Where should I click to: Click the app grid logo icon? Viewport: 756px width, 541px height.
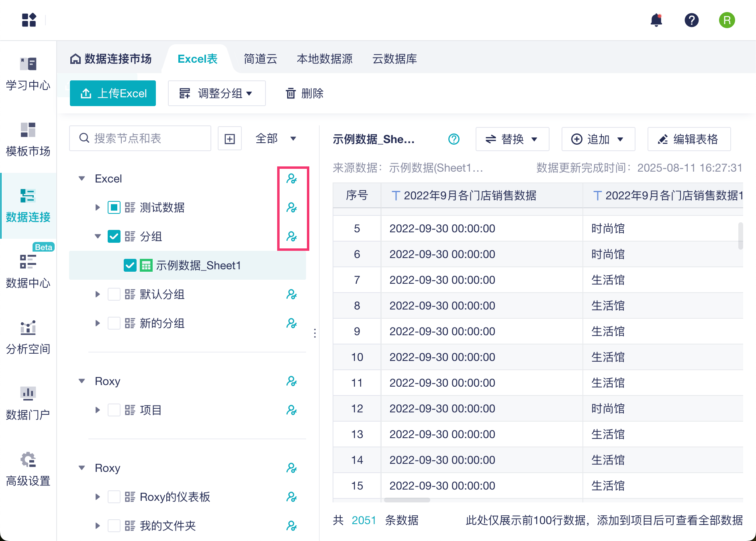pos(29,20)
